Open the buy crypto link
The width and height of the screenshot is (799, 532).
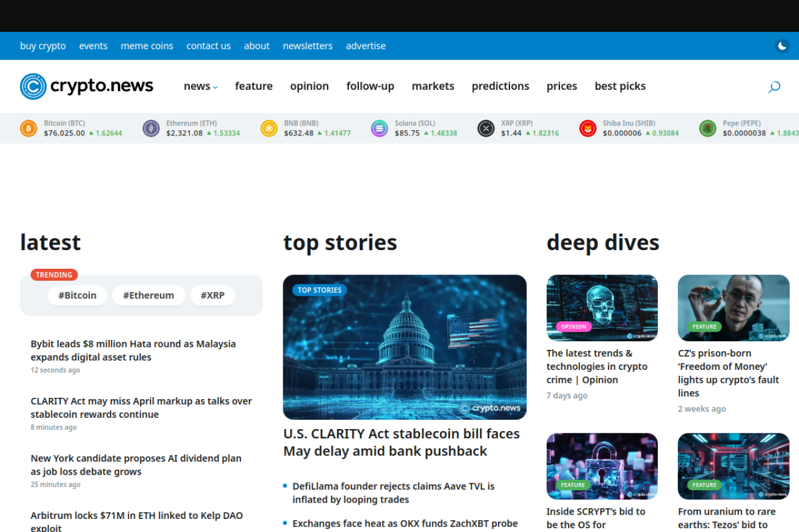(43, 46)
